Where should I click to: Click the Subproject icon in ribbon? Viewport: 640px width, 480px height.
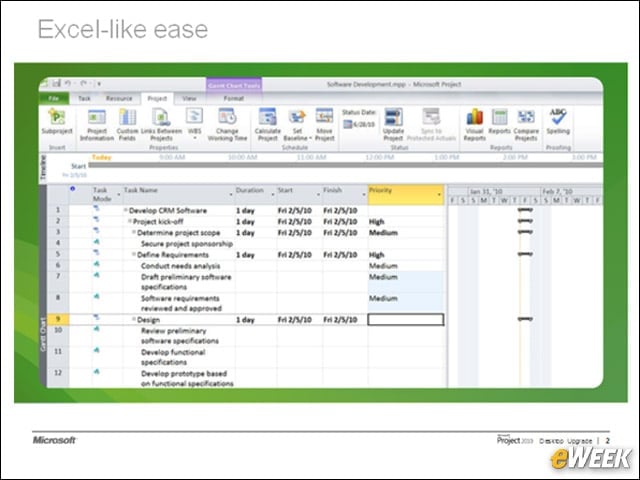click(57, 116)
